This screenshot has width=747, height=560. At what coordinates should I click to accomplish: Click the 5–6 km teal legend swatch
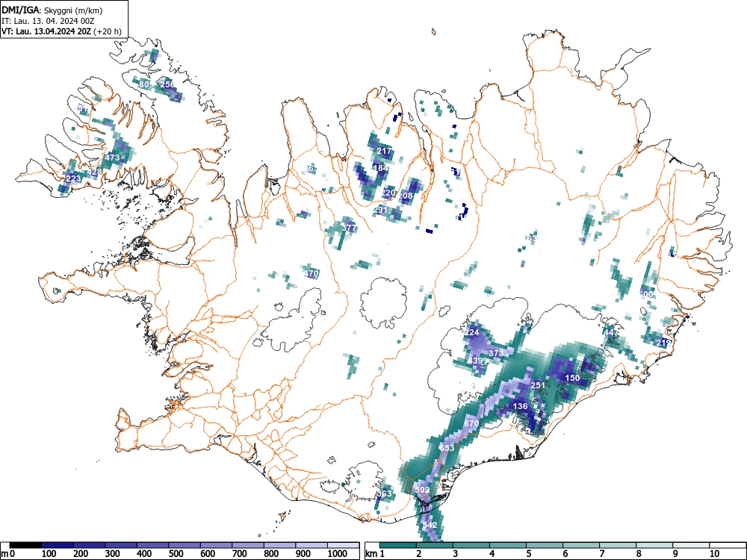coord(545,545)
